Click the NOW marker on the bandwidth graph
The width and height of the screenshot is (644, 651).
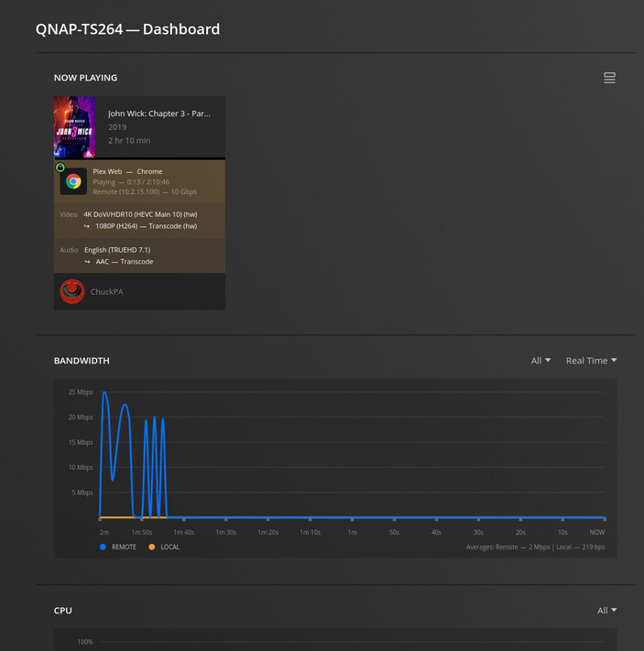597,532
